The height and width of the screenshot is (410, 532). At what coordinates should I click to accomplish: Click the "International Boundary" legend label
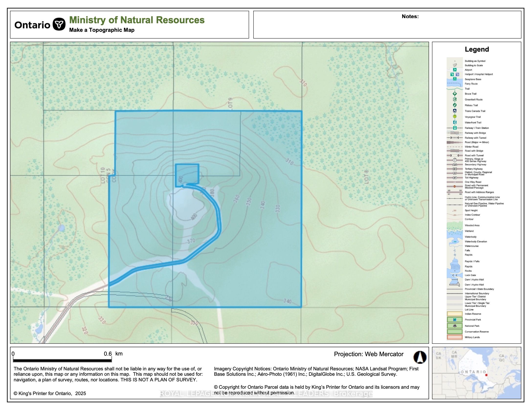(x=477, y=293)
